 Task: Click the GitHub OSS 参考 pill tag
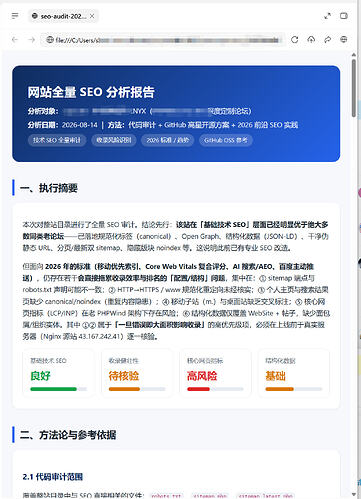(226, 140)
